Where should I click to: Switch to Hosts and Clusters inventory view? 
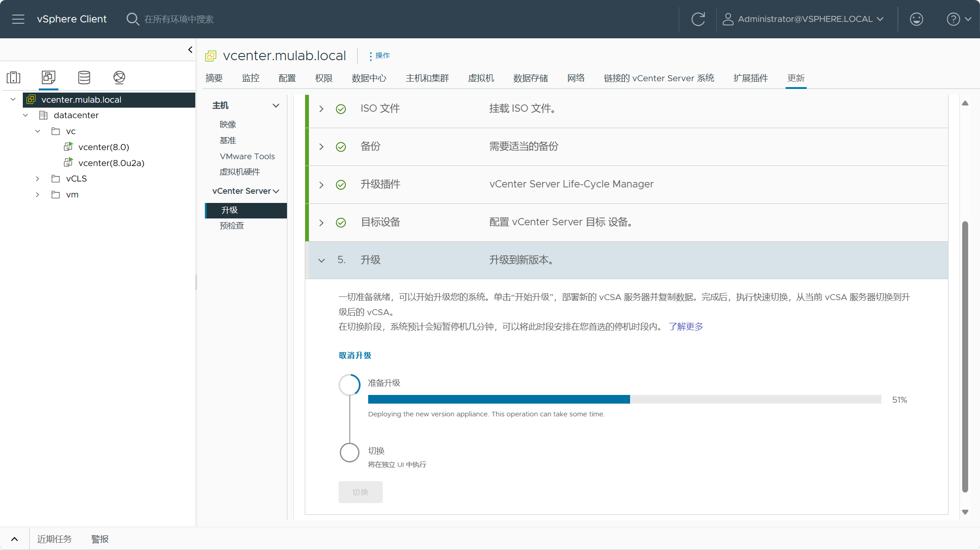(x=14, y=78)
